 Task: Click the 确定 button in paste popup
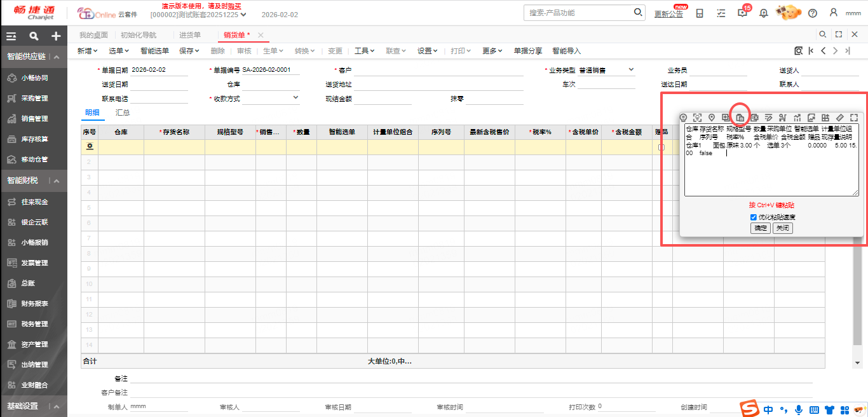761,228
